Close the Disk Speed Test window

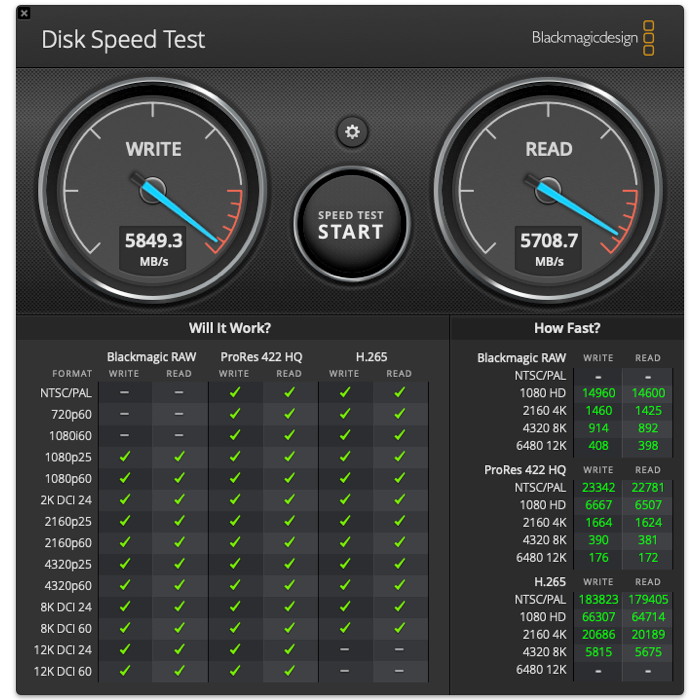(24, 13)
